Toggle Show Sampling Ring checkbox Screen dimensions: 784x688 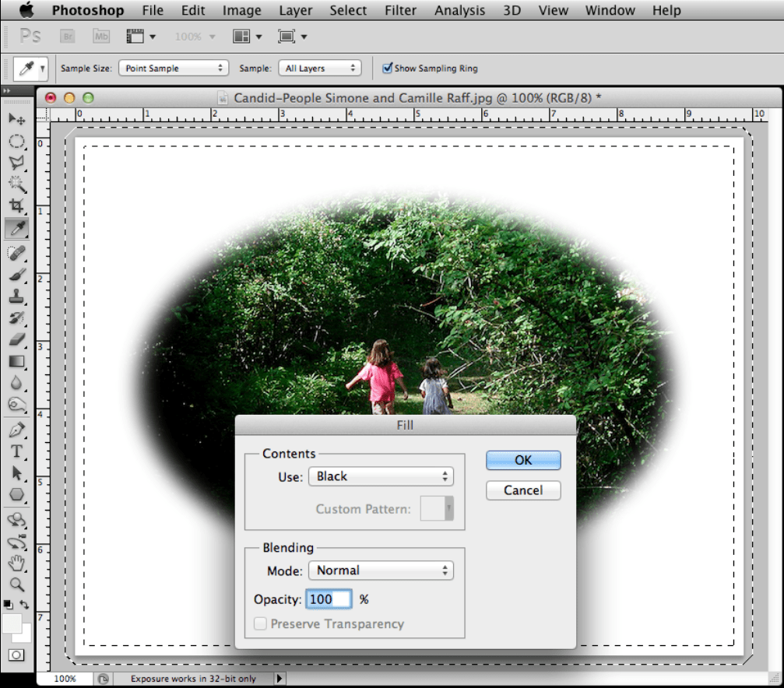point(388,68)
